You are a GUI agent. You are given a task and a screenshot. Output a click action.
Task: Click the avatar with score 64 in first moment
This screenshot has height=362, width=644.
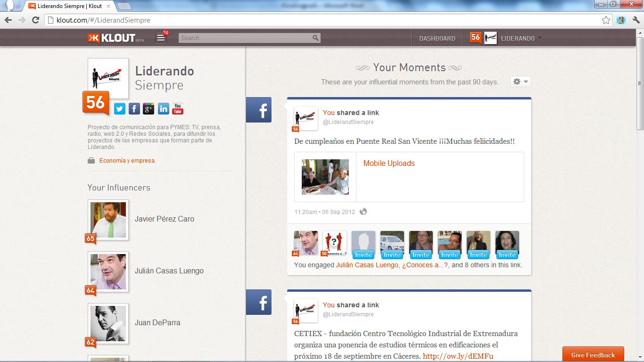[x=305, y=243]
